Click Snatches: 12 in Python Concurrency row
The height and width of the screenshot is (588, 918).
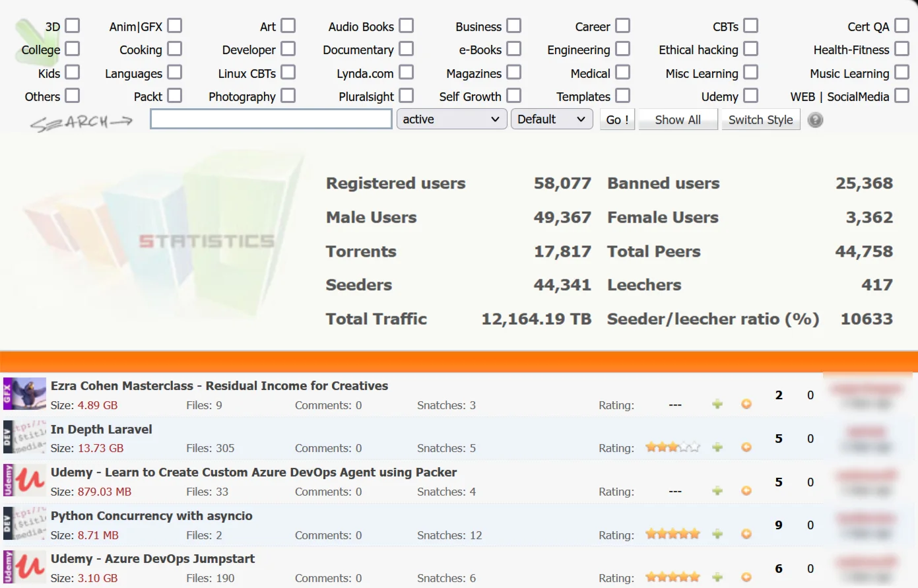pos(449,535)
